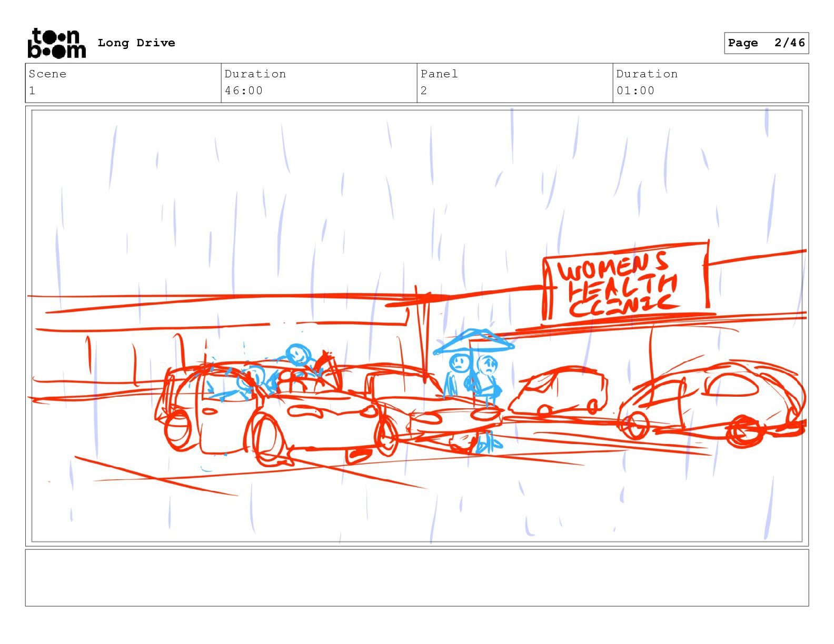Click the 'Scene' header label
The height and width of the screenshot is (644, 834).
pyautogui.click(x=47, y=74)
